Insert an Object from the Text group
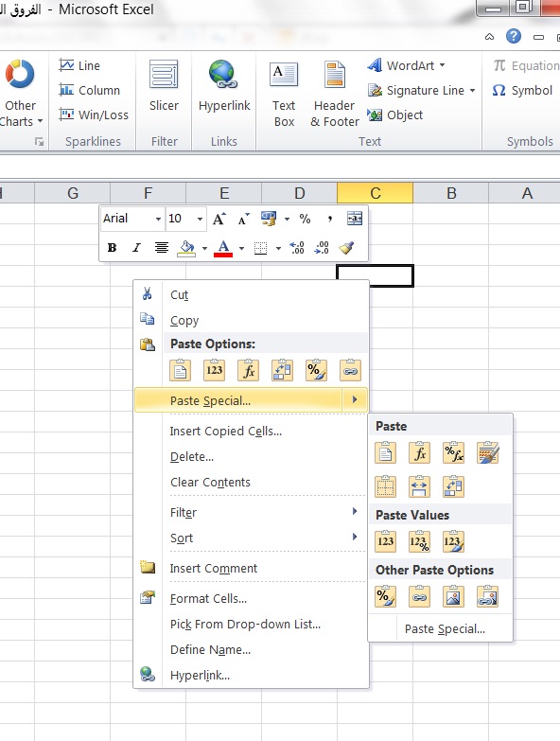The width and height of the screenshot is (560, 741). coord(395,115)
